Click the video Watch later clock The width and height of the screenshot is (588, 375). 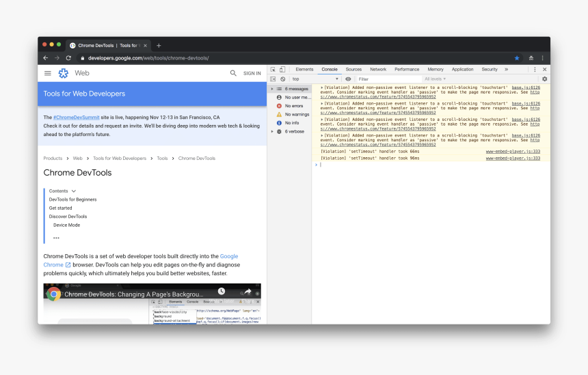(x=222, y=292)
